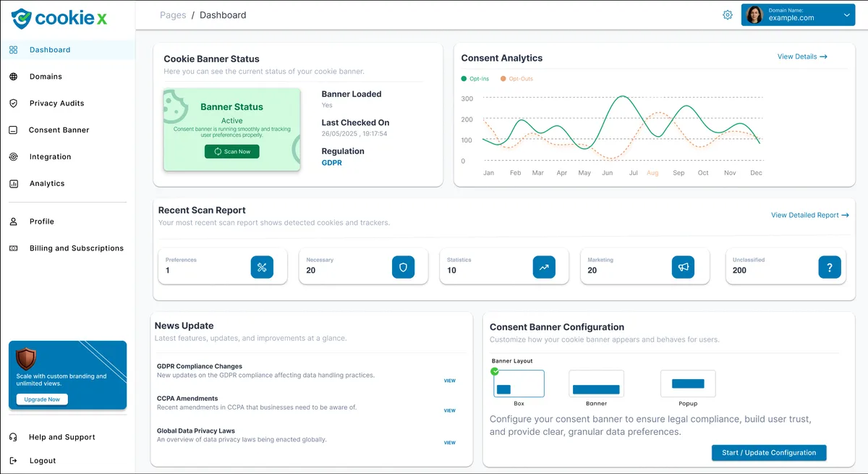868x474 pixels.
Task: Expand the Domain Name dropdown
Action: (x=846, y=15)
